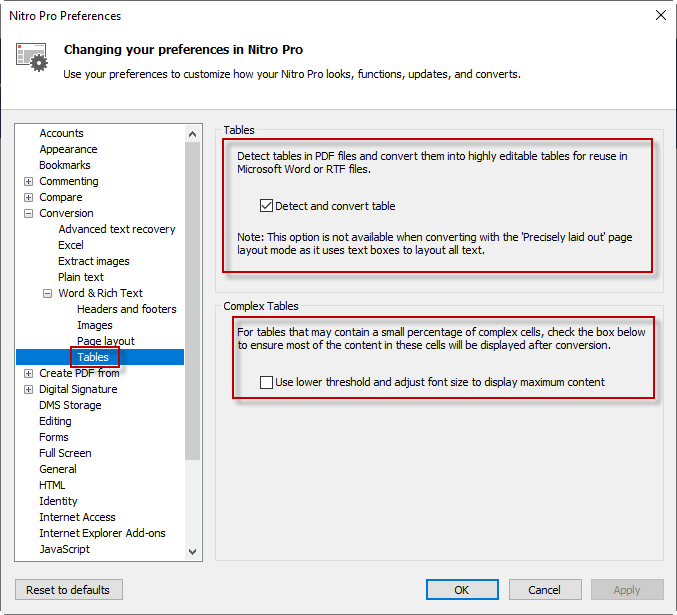Click the OK button
Viewport: 677px width, 615px height.
[462, 590]
